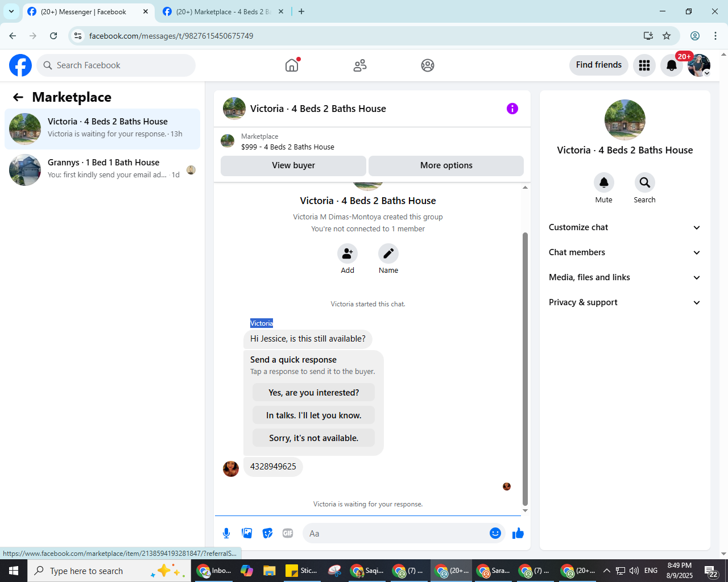
Task: Click the More options button
Action: (446, 165)
